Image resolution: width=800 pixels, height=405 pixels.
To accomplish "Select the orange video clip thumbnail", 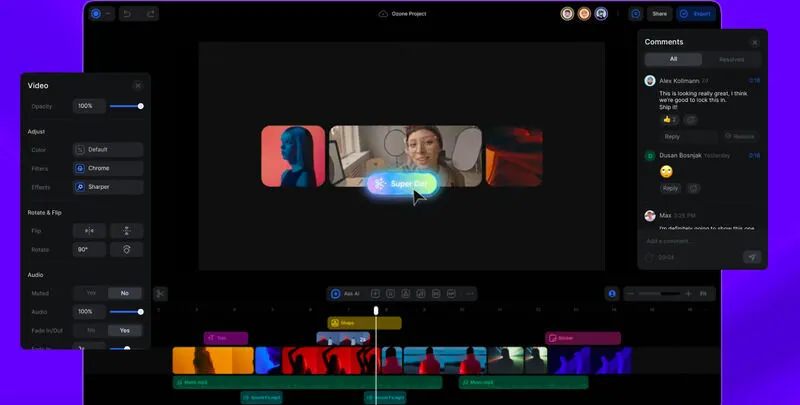I will [213, 361].
